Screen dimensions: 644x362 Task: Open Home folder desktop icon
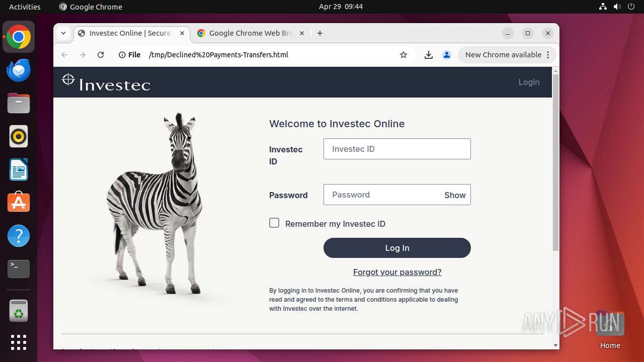pyautogui.click(x=610, y=330)
